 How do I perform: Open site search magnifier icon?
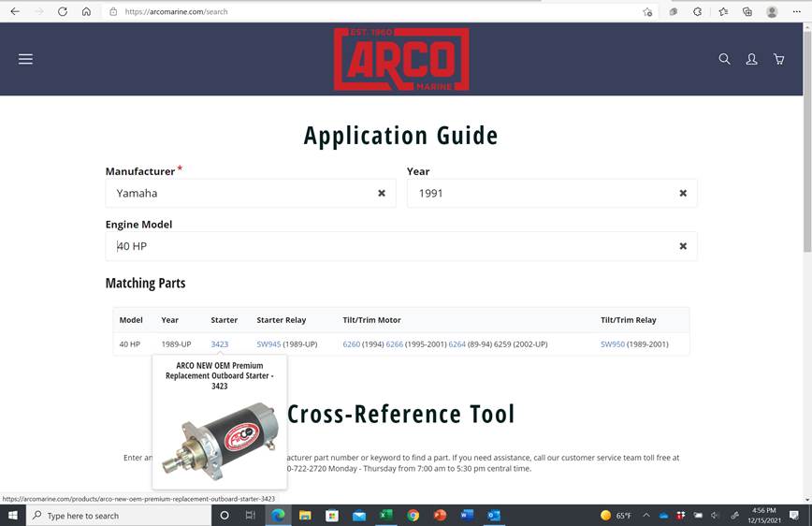[x=724, y=59]
